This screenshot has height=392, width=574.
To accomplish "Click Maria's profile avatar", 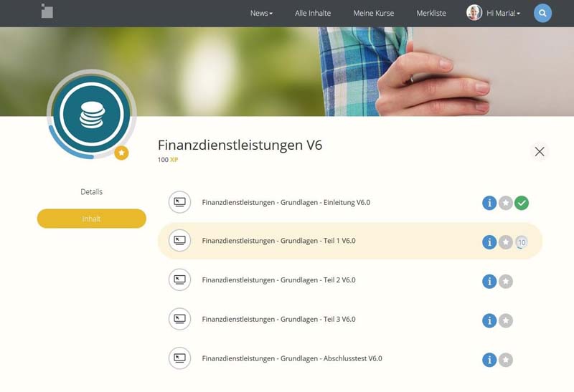I will [x=474, y=12].
